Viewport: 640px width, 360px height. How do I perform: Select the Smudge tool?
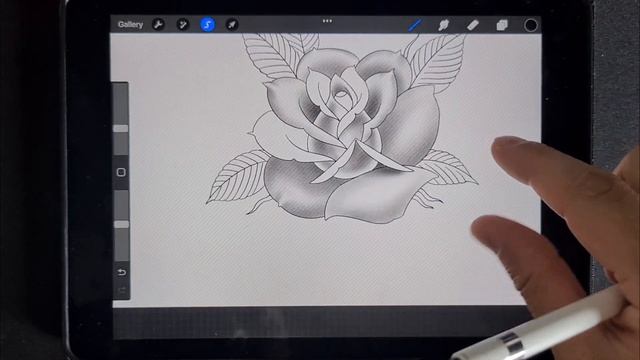(444, 25)
